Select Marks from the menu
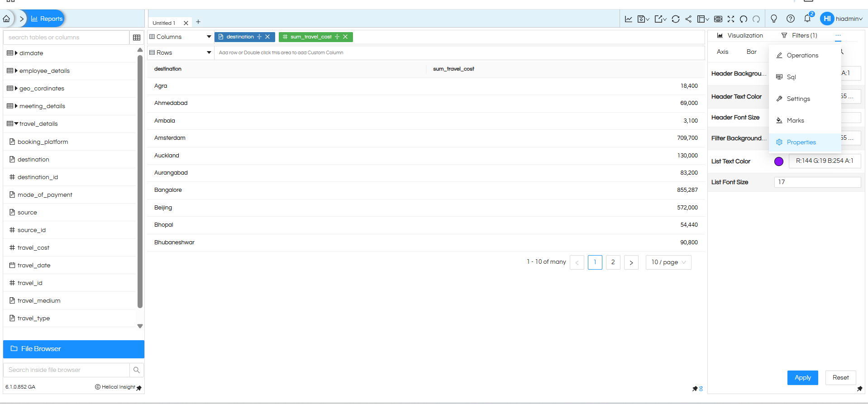868x404 pixels. 795,120
